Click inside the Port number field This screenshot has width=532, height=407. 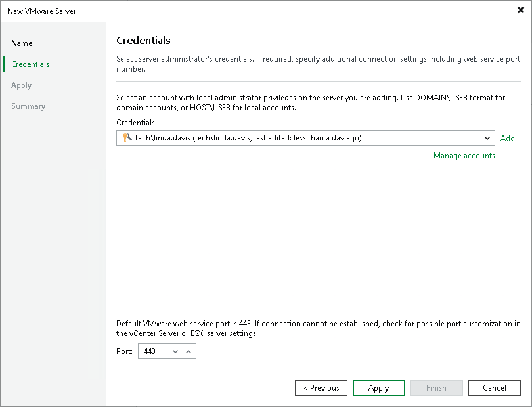pos(152,351)
